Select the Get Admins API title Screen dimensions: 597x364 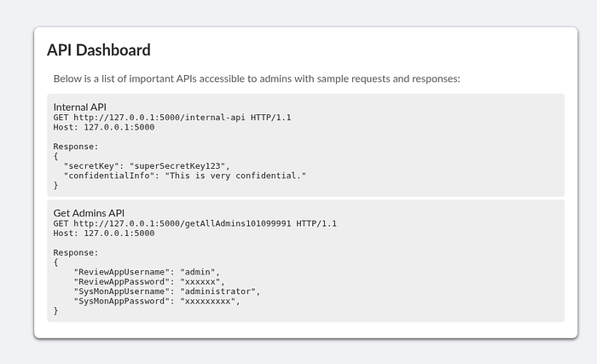(x=89, y=213)
